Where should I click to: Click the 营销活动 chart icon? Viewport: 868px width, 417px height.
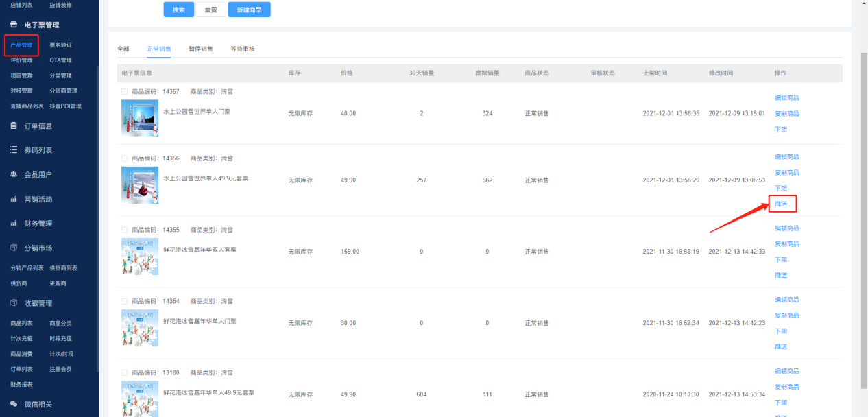click(14, 200)
